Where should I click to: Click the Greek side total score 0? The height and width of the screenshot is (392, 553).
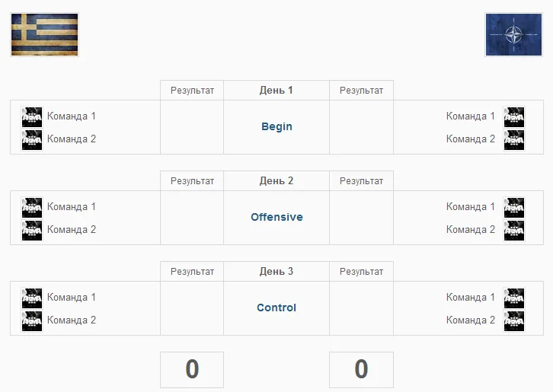192,369
